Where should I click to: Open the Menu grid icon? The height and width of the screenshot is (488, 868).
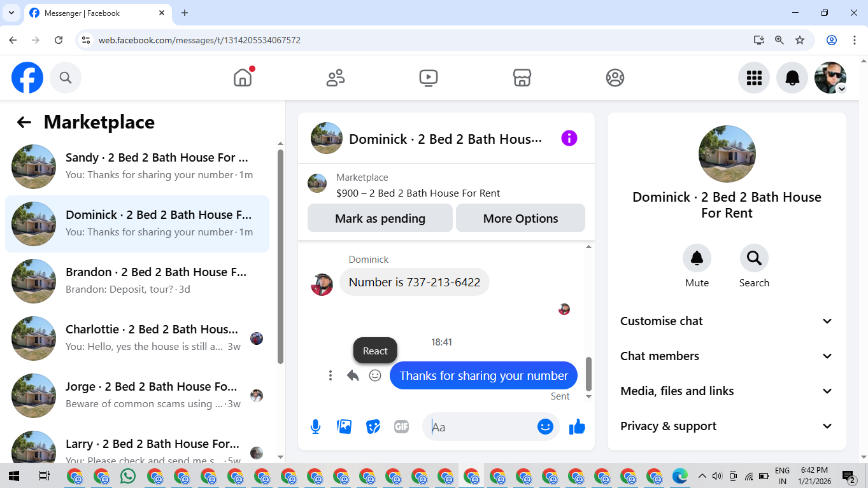[x=754, y=78]
